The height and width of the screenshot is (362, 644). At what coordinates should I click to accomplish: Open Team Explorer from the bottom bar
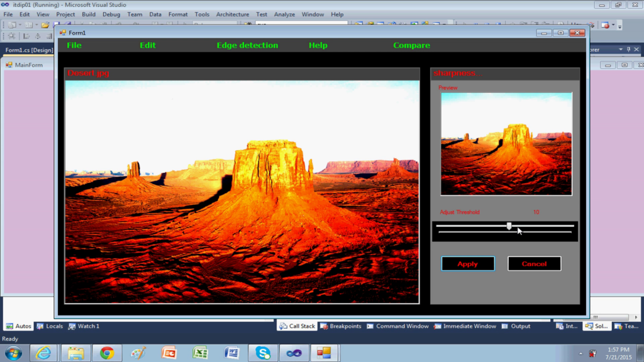tap(627, 326)
